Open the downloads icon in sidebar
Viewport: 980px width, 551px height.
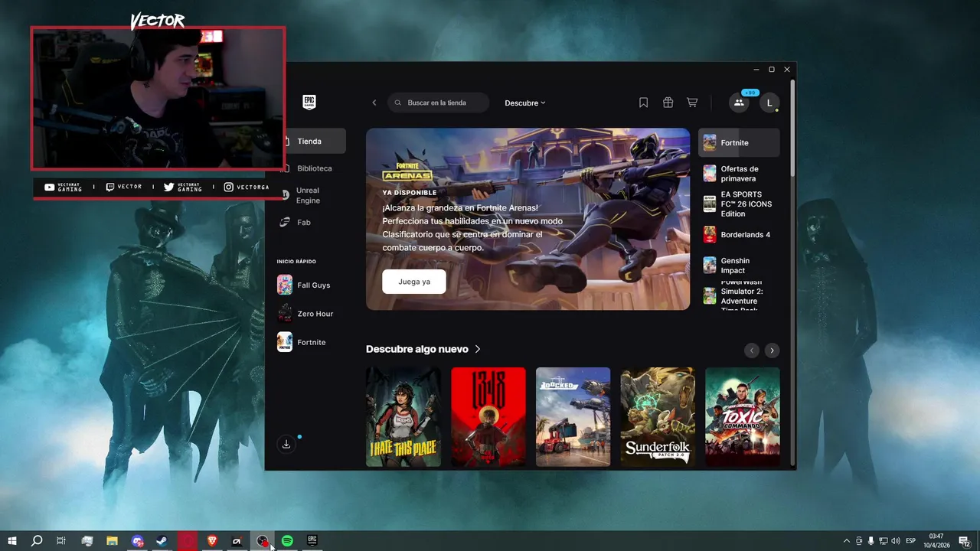click(286, 444)
